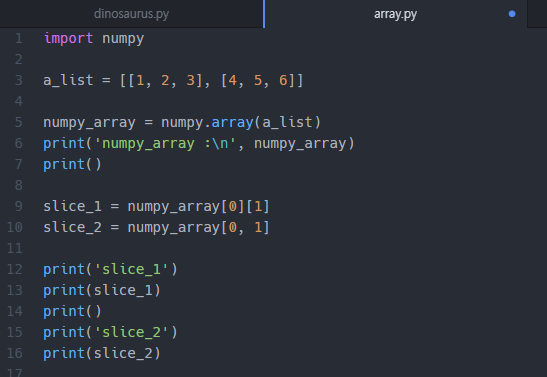The image size is (547, 377).
Task: Switch to the dinosaurus.py tab
Action: (132, 14)
